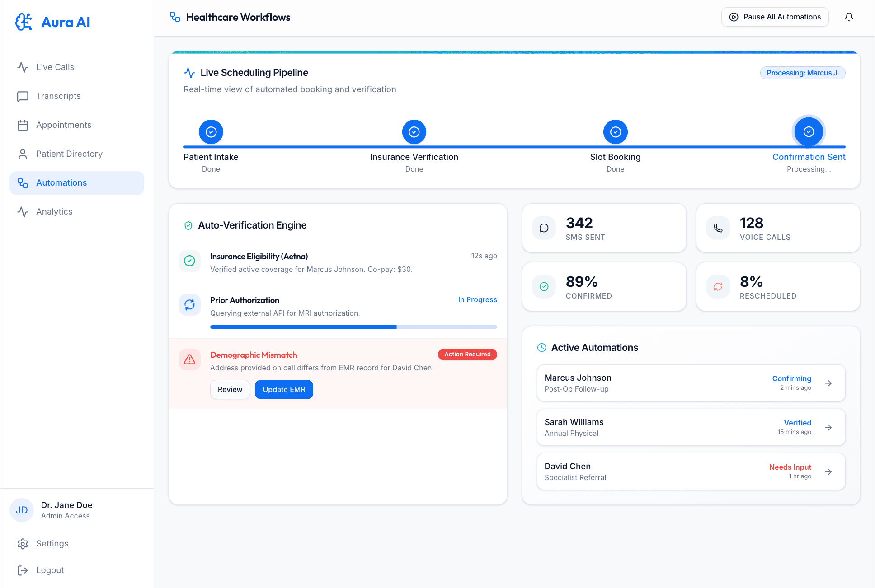Click Pause All Automations button
This screenshot has height=588, width=875.
pos(775,17)
